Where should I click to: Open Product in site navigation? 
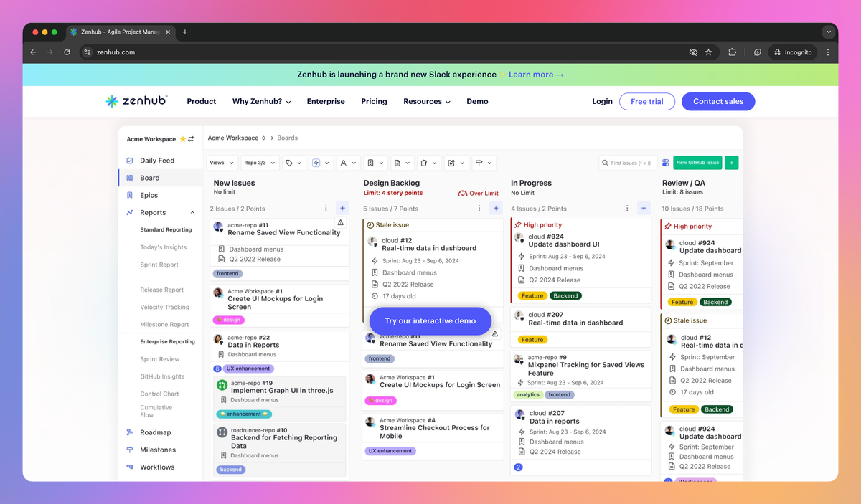point(202,102)
